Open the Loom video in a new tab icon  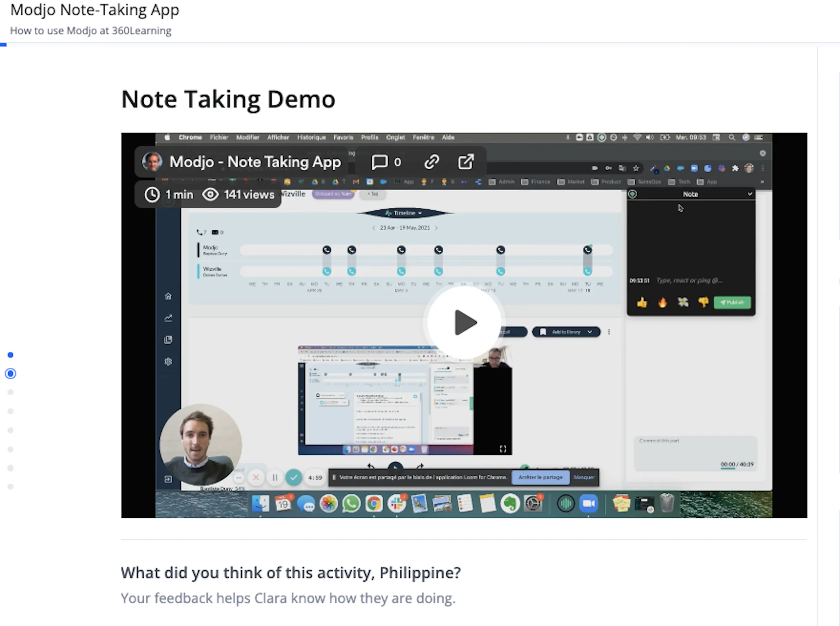click(466, 162)
